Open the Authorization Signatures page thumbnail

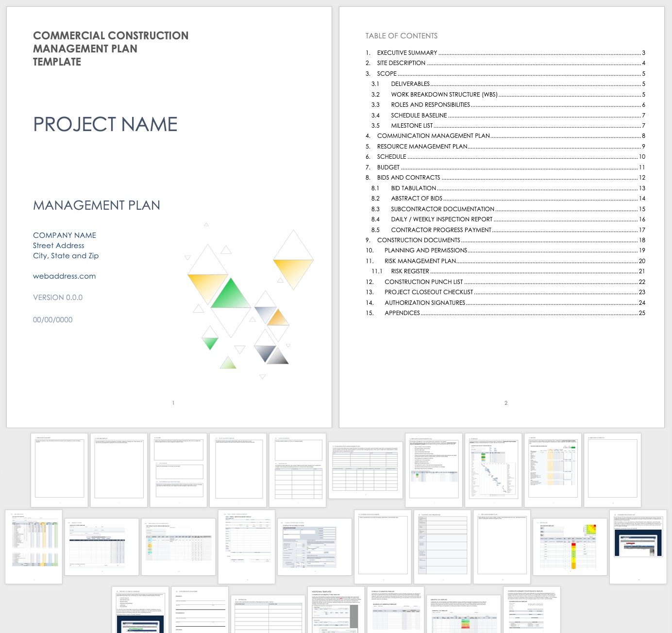point(200,610)
